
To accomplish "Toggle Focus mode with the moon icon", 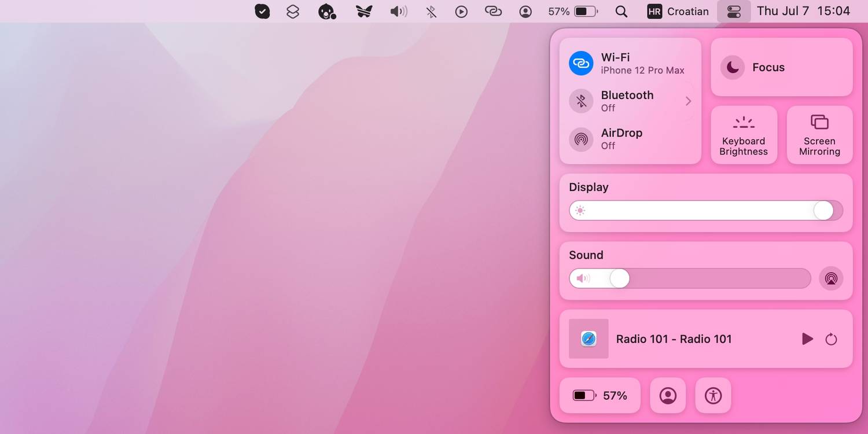I will [x=733, y=68].
